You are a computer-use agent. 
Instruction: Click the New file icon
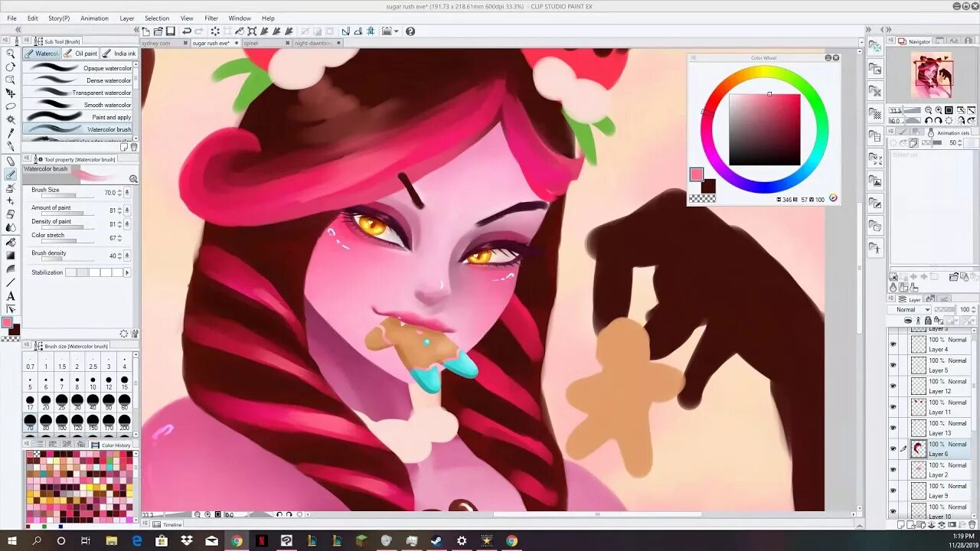[146, 31]
